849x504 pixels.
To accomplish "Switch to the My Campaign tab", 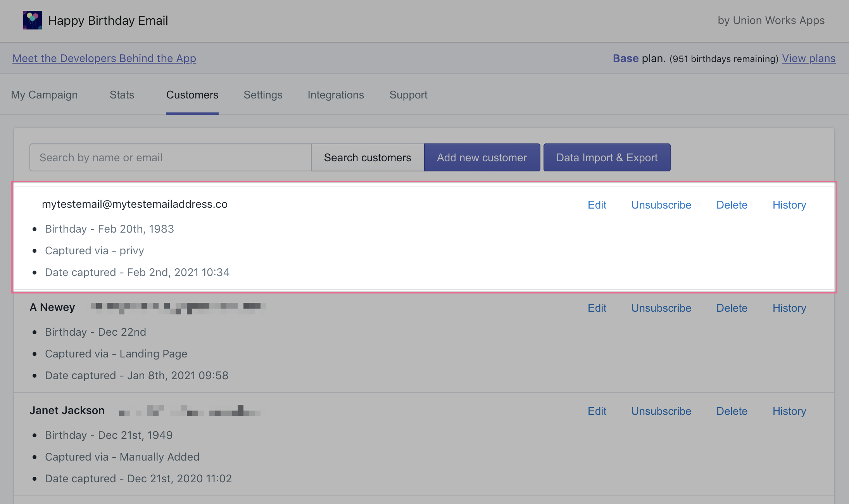I will click(44, 95).
